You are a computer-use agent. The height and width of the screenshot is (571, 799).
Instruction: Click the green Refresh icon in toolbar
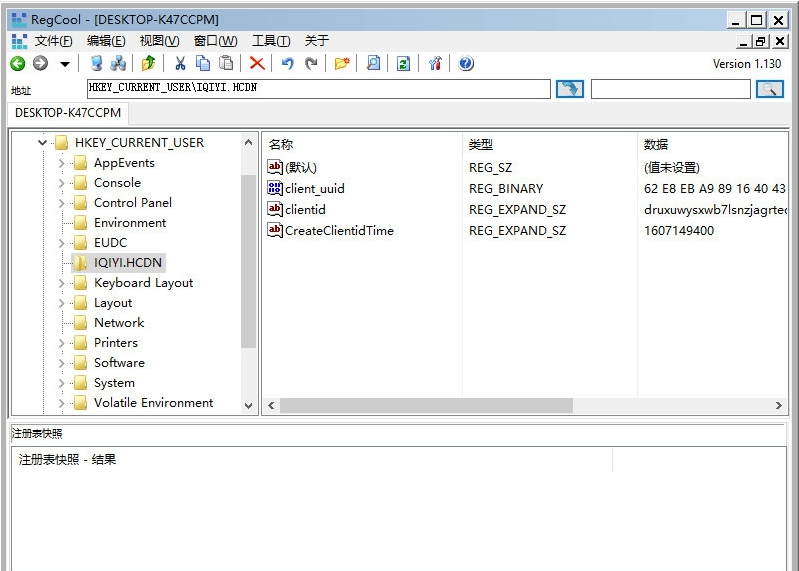point(403,64)
